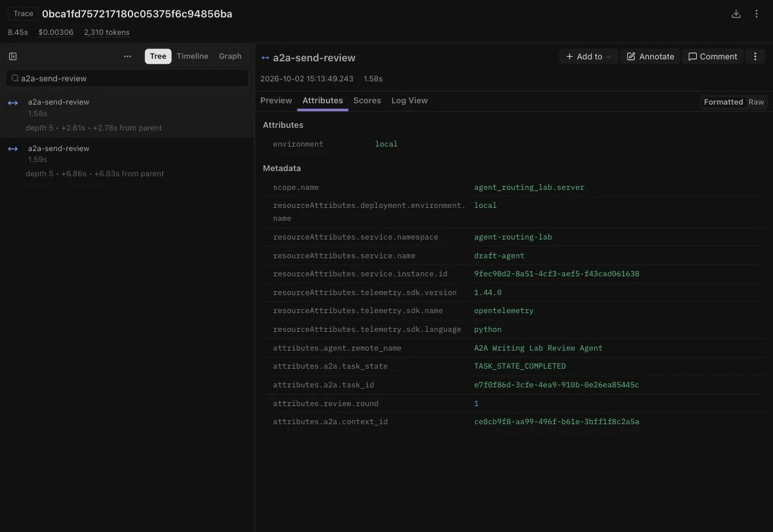Click the span type icon beside the a2a-send-review header
This screenshot has width=773, height=532.
(x=265, y=57)
